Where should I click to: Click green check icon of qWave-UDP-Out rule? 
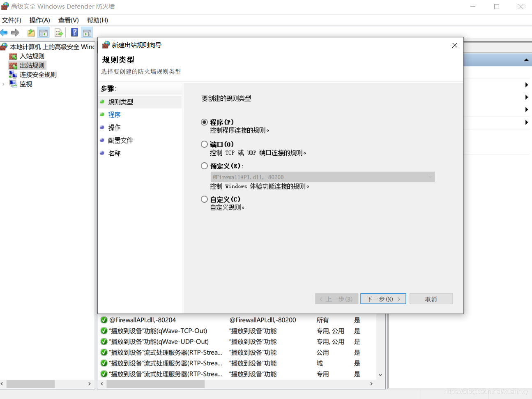104,341
